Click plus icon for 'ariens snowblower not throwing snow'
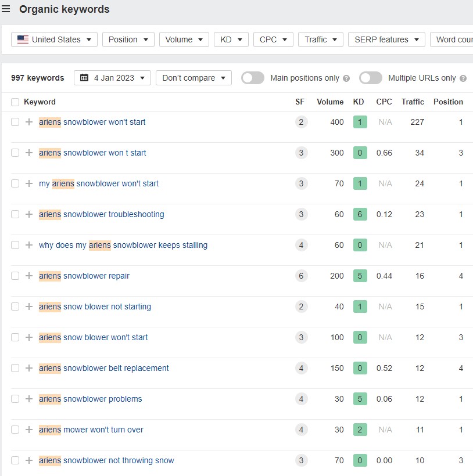 pyautogui.click(x=29, y=460)
